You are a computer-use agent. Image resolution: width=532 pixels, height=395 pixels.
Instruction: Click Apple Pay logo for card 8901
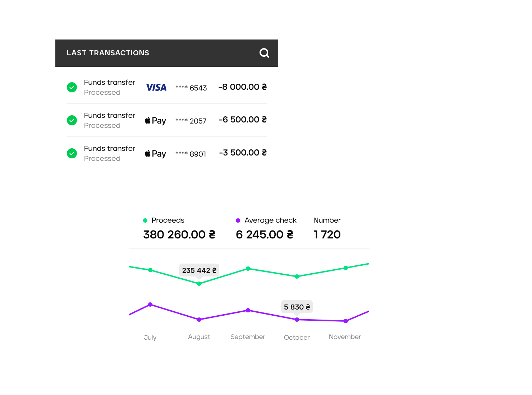pyautogui.click(x=155, y=154)
